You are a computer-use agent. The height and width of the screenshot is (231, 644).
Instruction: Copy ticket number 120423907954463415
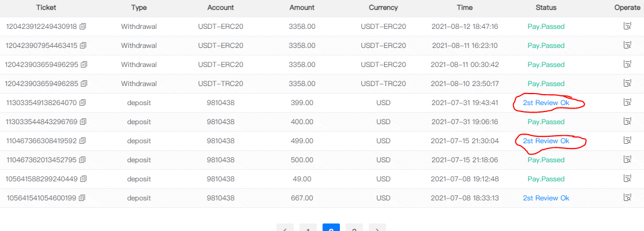[x=83, y=46]
